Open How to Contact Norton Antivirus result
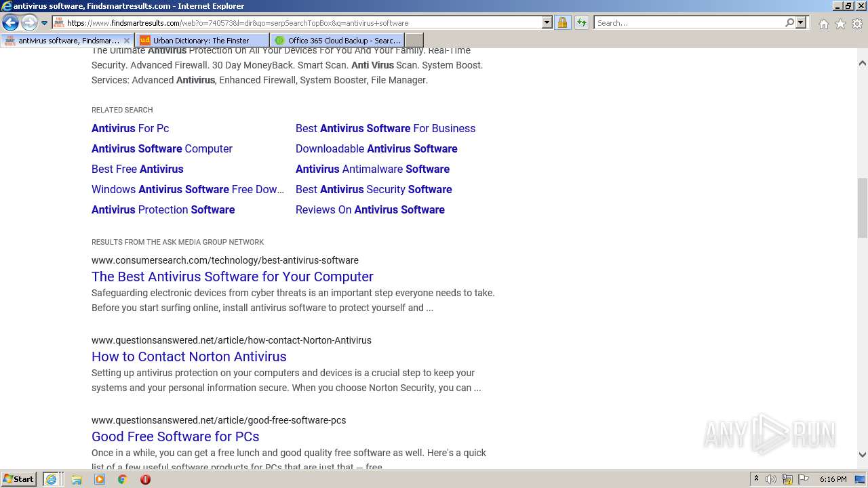Image resolution: width=868 pixels, height=488 pixels. pyautogui.click(x=189, y=357)
